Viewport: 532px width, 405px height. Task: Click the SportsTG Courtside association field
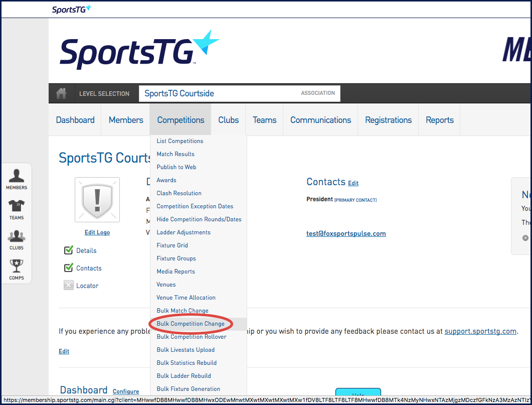pos(240,93)
